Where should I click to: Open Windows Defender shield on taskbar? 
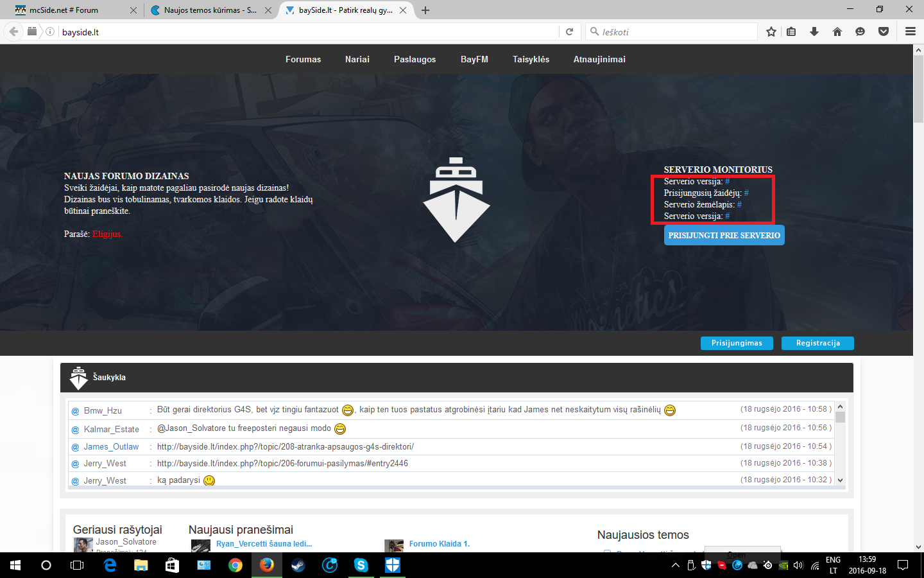pyautogui.click(x=393, y=565)
